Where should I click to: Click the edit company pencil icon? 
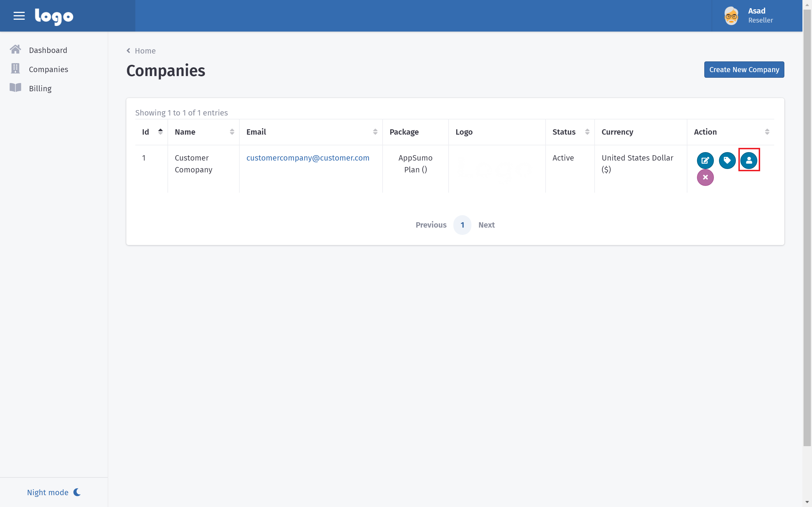pyautogui.click(x=705, y=160)
